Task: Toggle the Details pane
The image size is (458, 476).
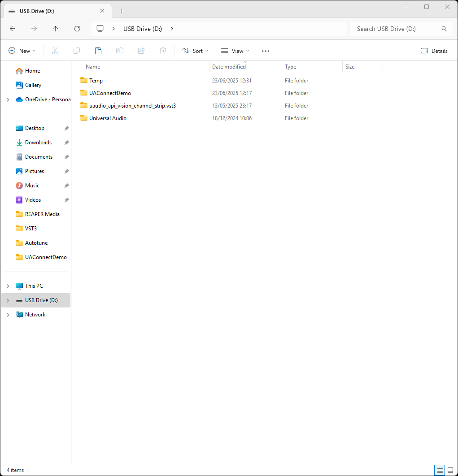Action: pos(434,51)
